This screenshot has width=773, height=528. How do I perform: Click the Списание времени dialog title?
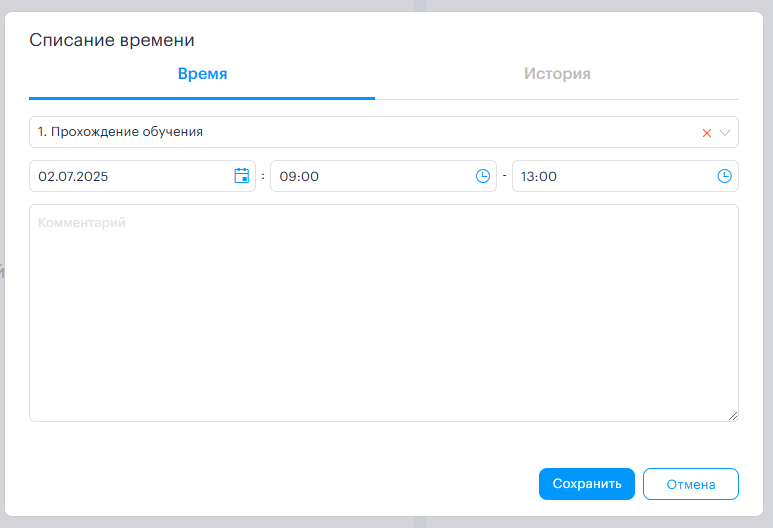[x=112, y=40]
